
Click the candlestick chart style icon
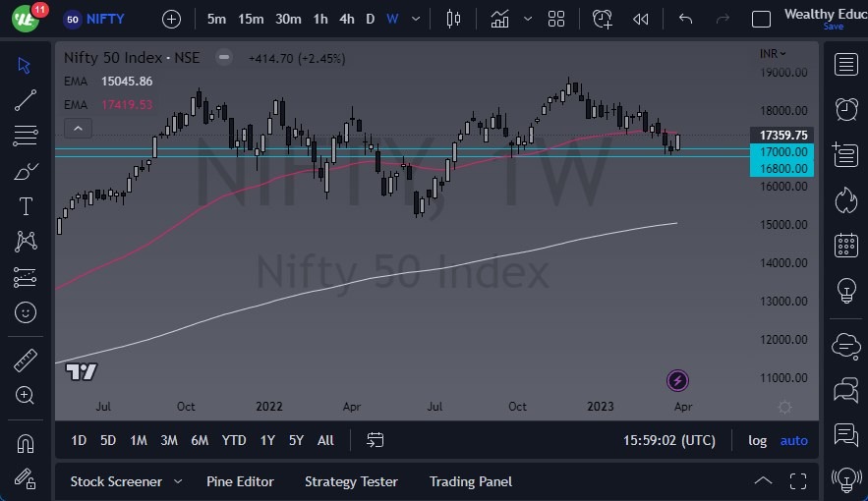pyautogui.click(x=453, y=19)
